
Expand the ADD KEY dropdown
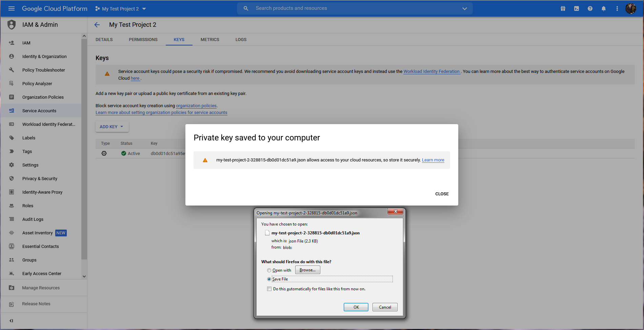point(112,127)
